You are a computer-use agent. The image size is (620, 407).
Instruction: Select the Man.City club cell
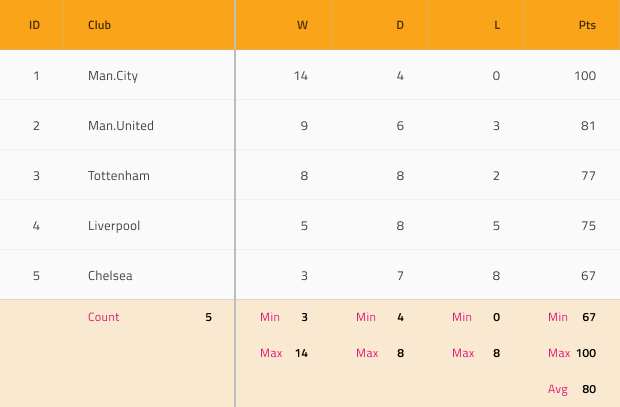tap(149, 75)
